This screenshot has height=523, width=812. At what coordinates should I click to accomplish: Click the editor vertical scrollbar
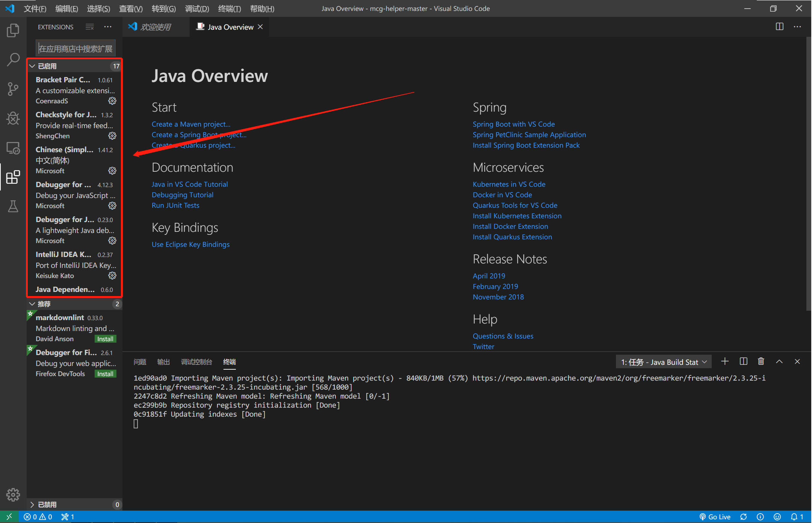(x=809, y=173)
